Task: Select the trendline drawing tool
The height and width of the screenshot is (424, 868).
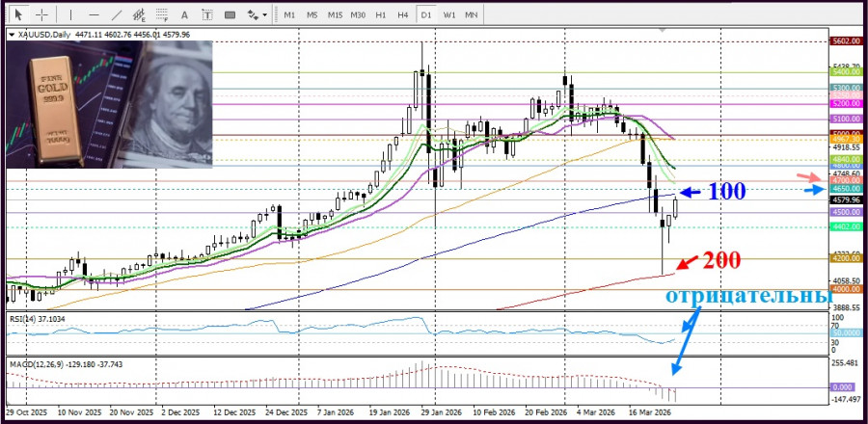Action: pyautogui.click(x=117, y=15)
